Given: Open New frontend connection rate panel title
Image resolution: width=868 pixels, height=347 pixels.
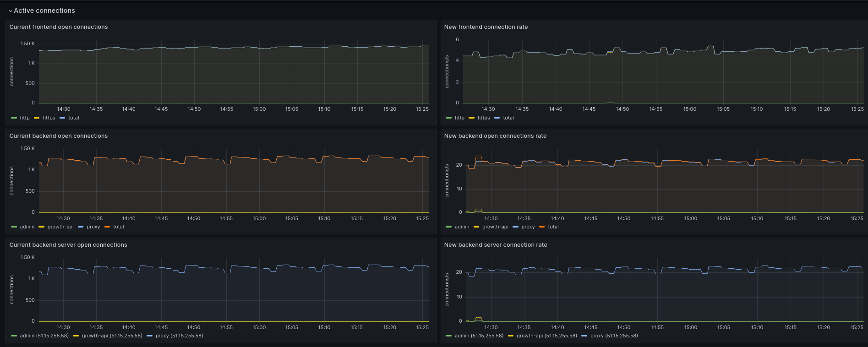Looking at the screenshot, I should [x=486, y=27].
